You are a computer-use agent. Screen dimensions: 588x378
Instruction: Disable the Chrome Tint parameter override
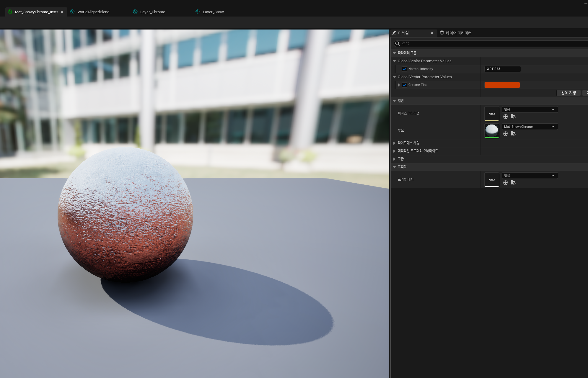(x=405, y=85)
